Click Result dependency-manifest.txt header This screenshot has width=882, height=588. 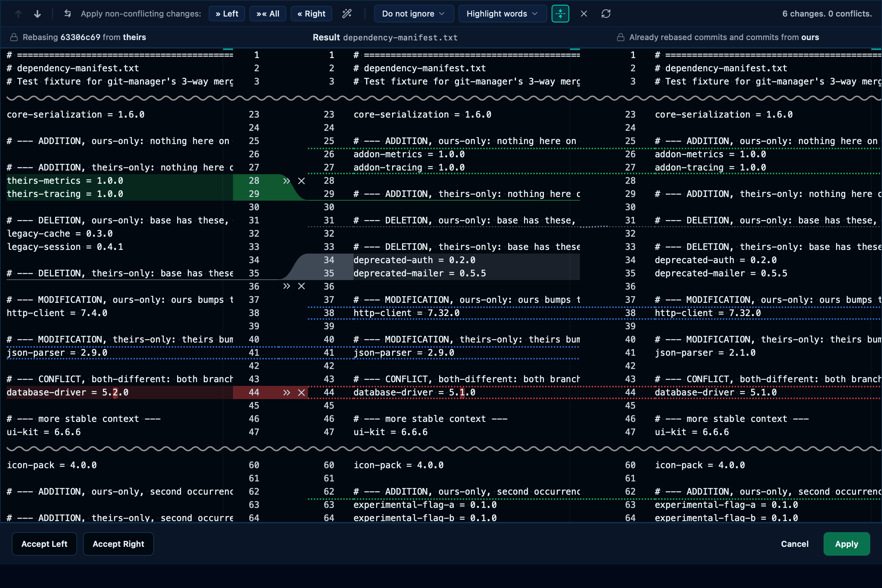(x=385, y=37)
